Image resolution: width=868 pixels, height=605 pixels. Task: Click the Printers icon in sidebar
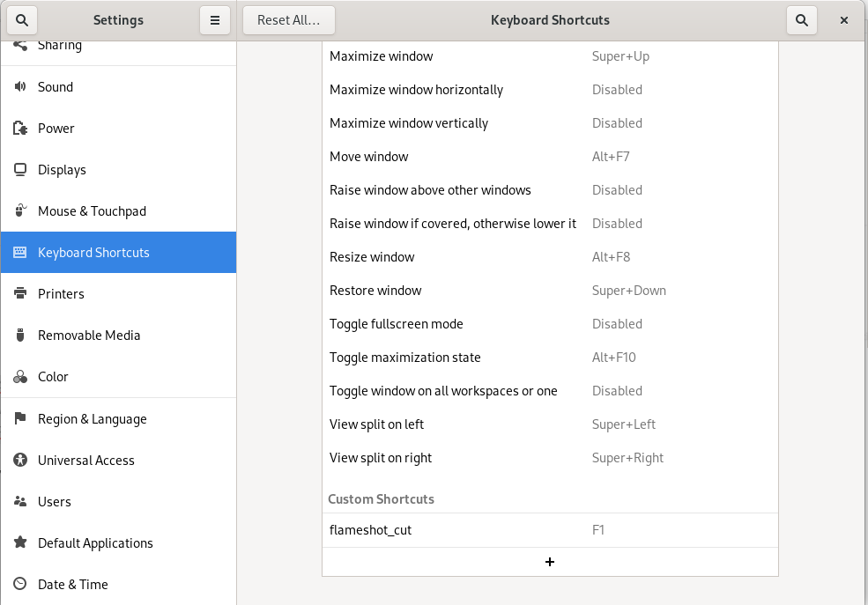(x=20, y=294)
